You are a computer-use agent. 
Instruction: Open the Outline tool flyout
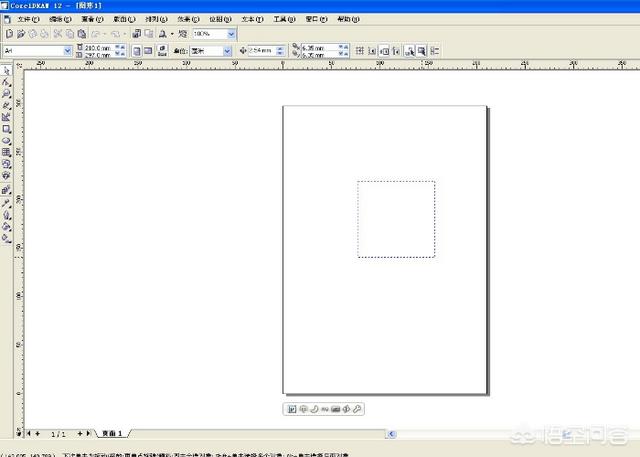coord(6,215)
